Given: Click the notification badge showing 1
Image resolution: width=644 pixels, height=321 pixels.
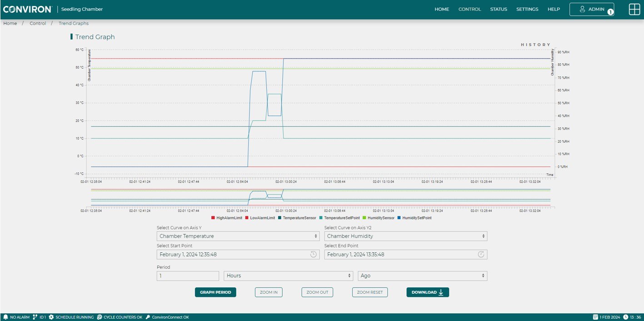Looking at the screenshot, I should click(x=610, y=12).
